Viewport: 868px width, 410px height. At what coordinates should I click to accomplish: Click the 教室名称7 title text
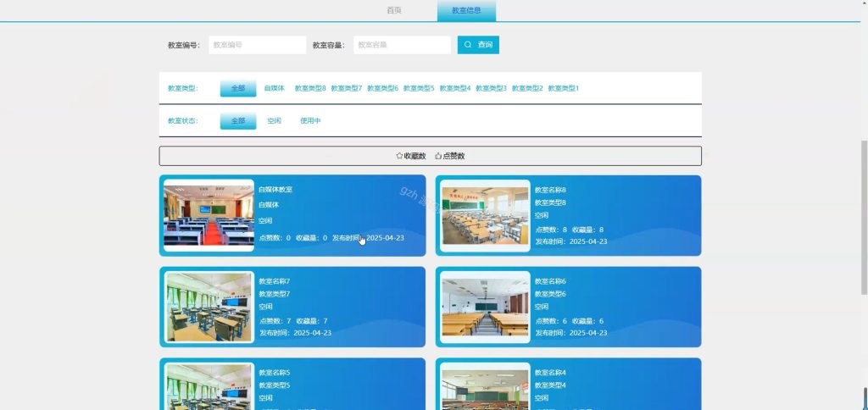275,281
